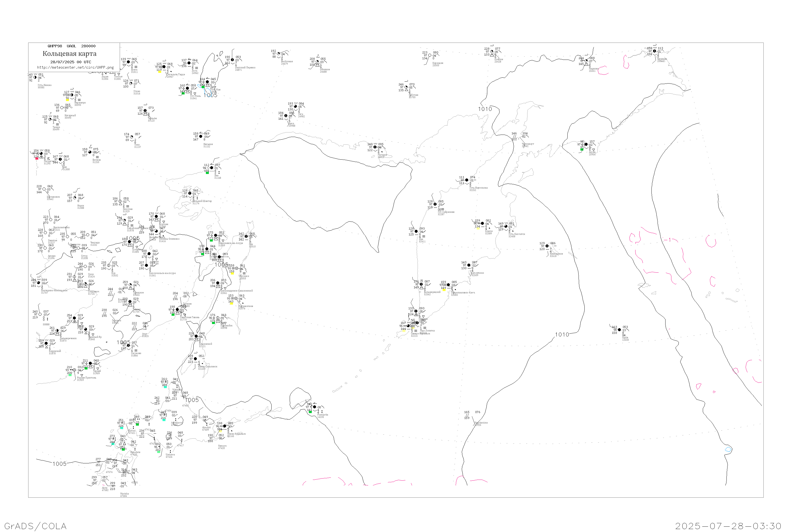Click the Кольцевая карта map title
This screenshot has height=532, width=798.
pos(69,54)
